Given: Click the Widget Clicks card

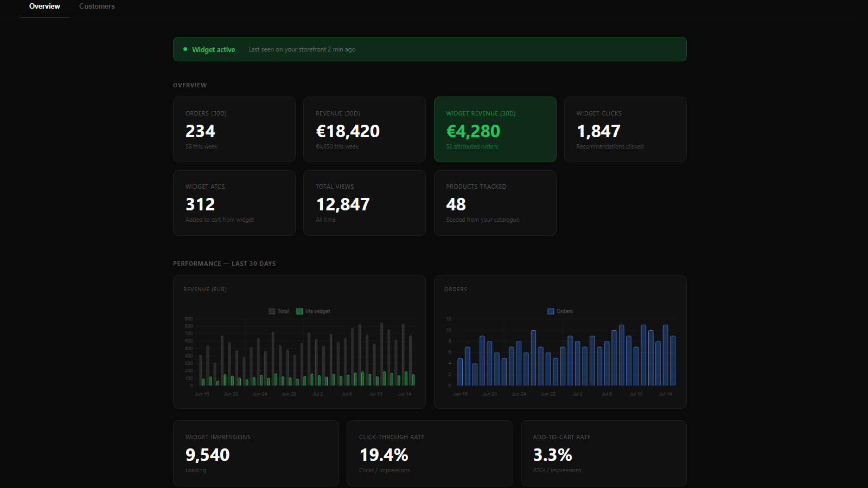Looking at the screenshot, I should [626, 129].
